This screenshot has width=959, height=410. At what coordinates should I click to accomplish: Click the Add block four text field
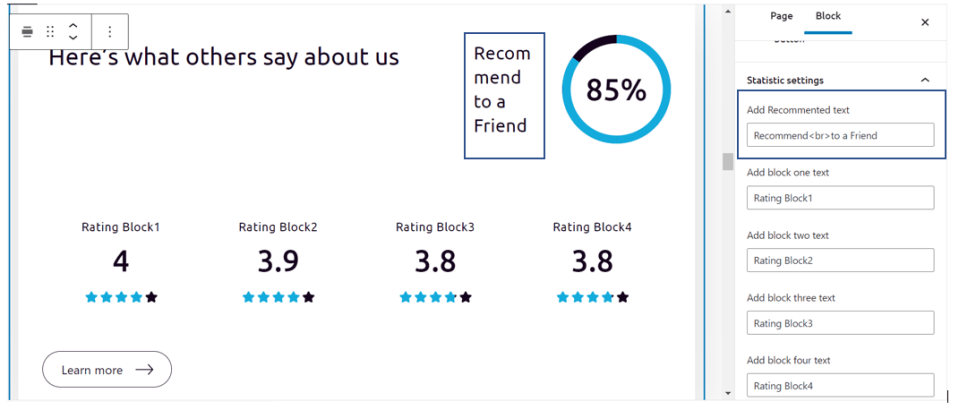click(840, 385)
